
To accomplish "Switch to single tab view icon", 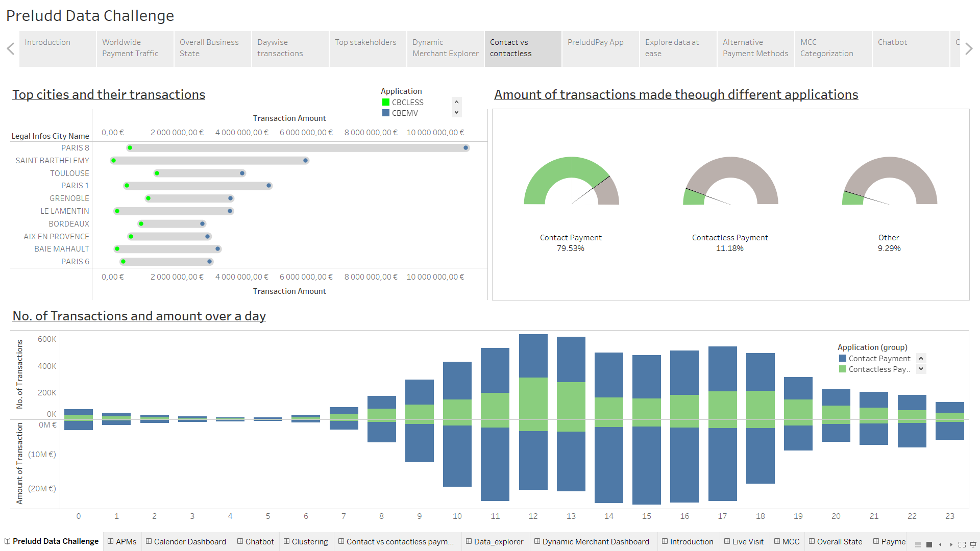I will (x=929, y=544).
